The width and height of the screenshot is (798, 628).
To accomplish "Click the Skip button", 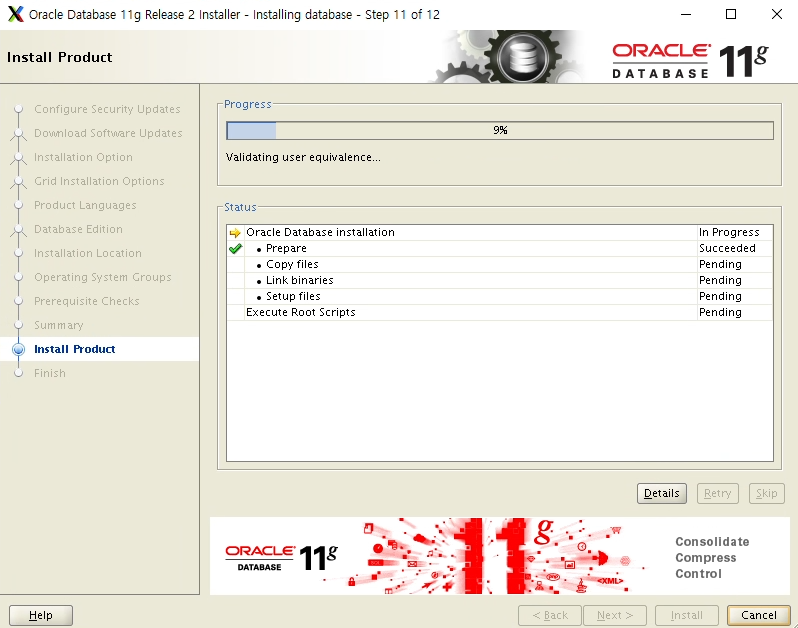I will (x=766, y=493).
